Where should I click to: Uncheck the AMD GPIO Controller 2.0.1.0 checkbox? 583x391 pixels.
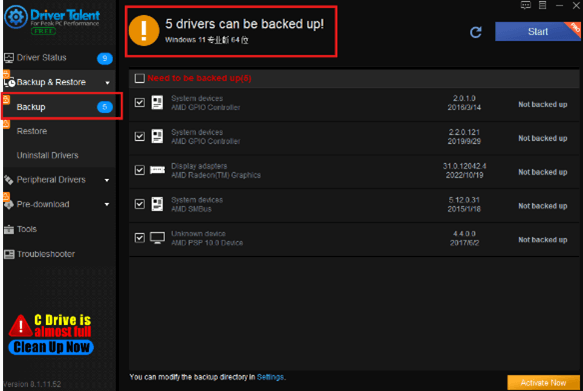140,103
